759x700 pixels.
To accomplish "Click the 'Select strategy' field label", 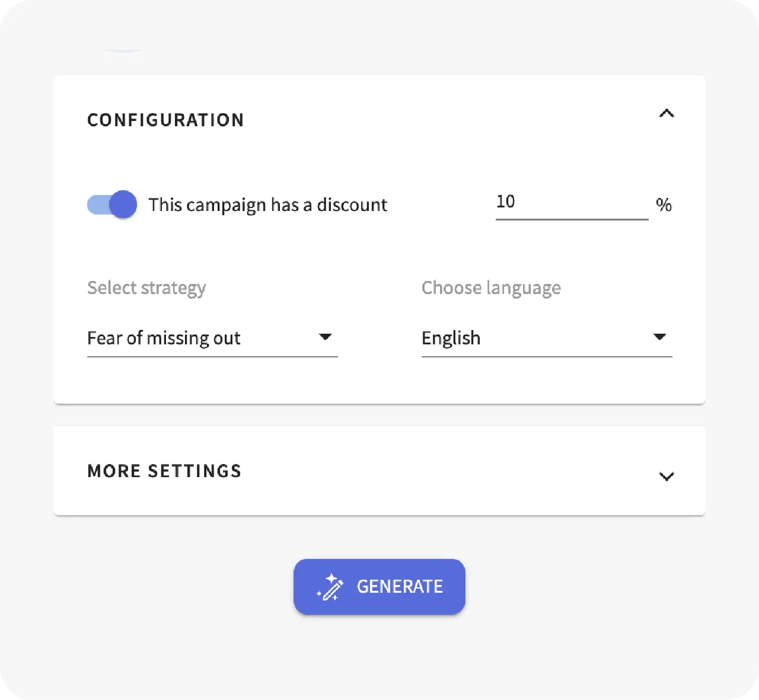I will 146,288.
